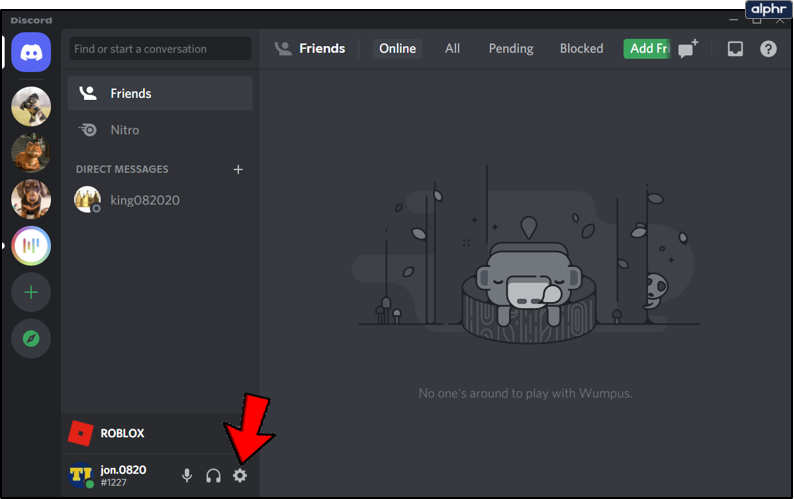Click the Nitro speedometer icon

pyautogui.click(x=88, y=130)
